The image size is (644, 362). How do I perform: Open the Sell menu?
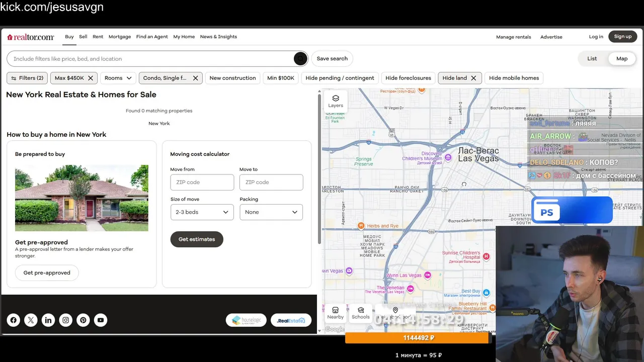point(83,37)
